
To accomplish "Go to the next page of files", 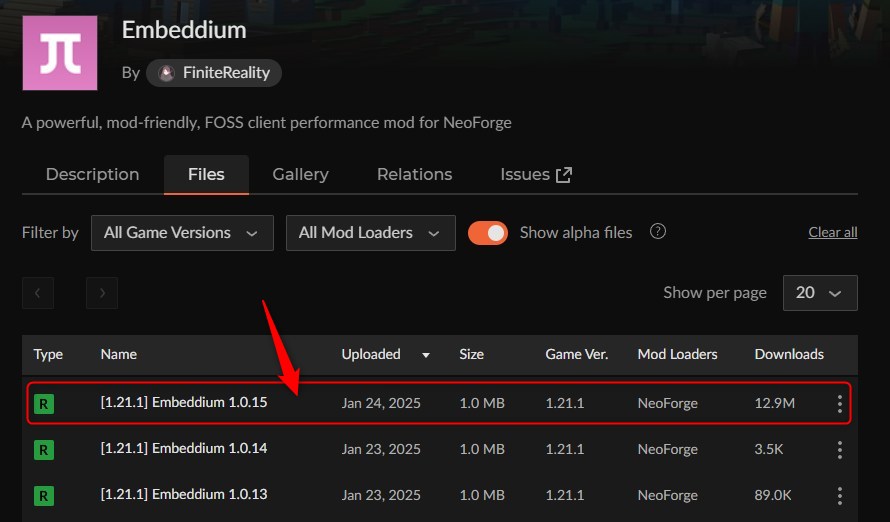I will 102,293.
